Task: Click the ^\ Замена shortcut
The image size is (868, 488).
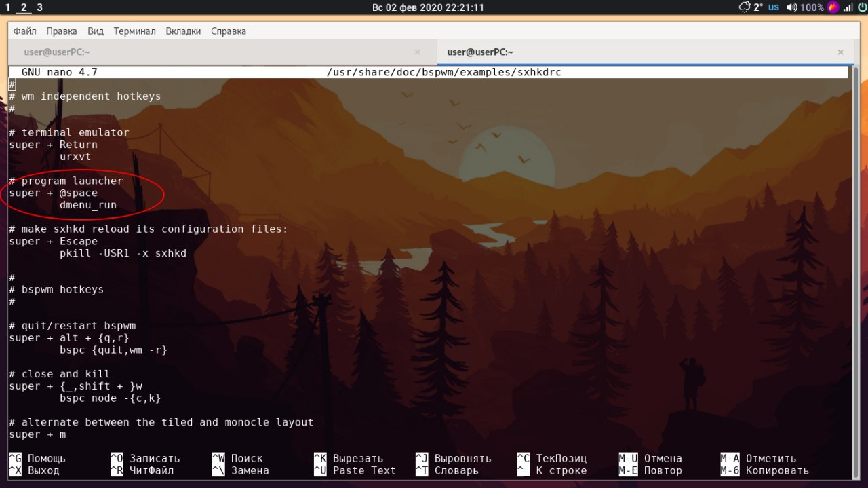Action: pyautogui.click(x=241, y=470)
